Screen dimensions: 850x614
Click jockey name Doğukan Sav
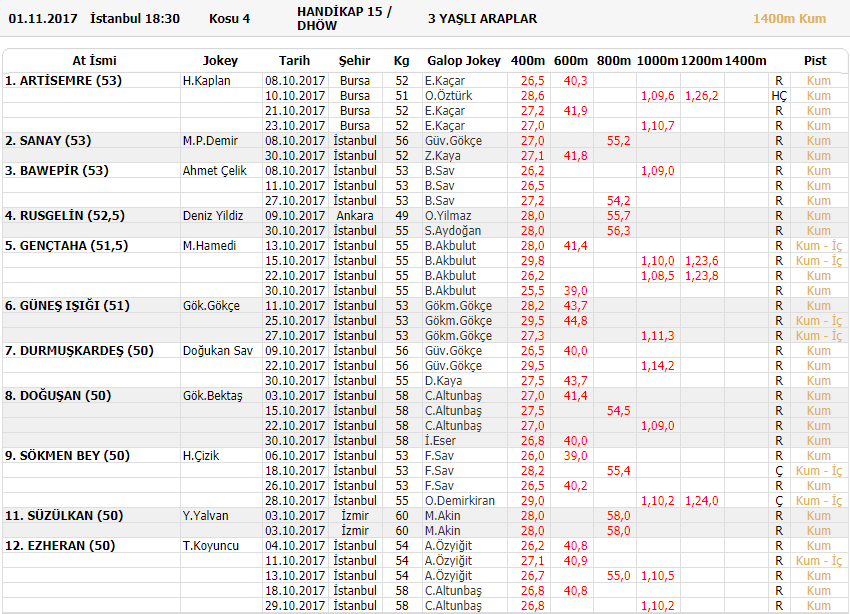pyautogui.click(x=218, y=351)
